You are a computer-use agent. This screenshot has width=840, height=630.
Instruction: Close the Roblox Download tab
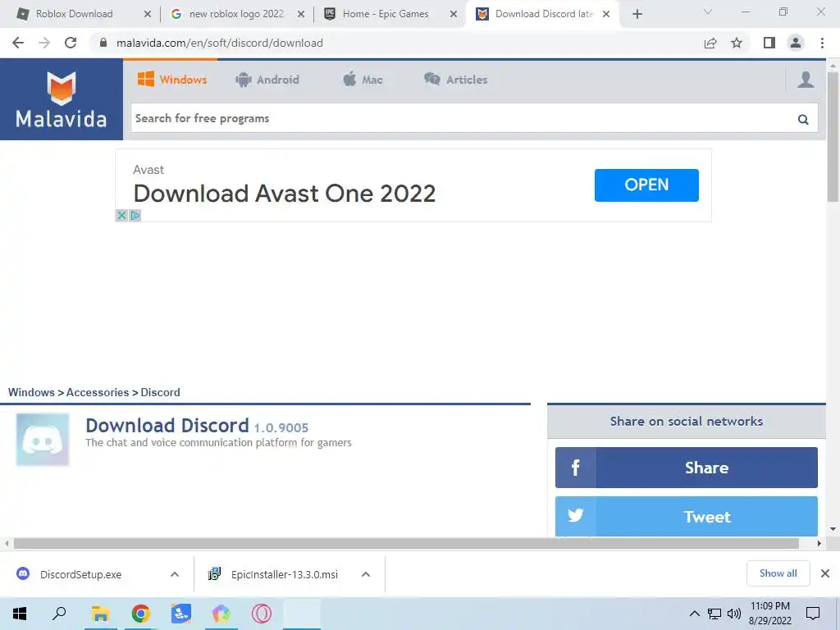[x=148, y=14]
